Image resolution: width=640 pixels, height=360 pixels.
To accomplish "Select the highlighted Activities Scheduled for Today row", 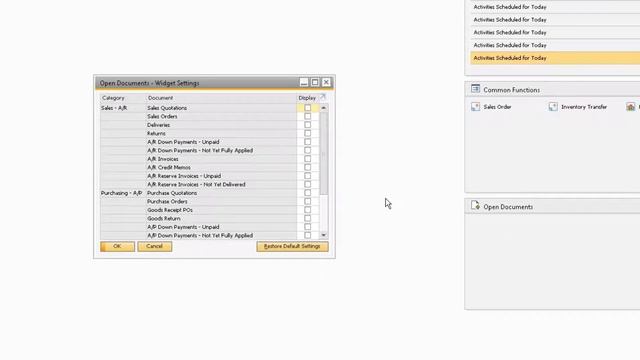I will point(555,58).
